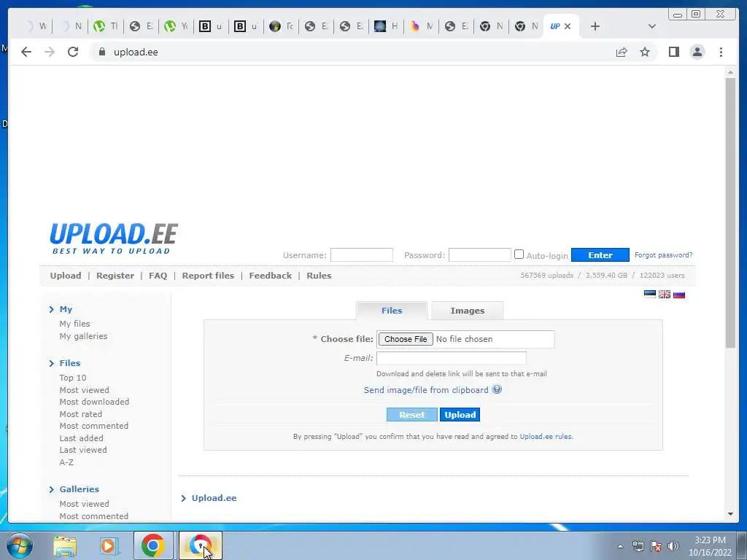Open clipboard upload help question icon

coord(496,389)
